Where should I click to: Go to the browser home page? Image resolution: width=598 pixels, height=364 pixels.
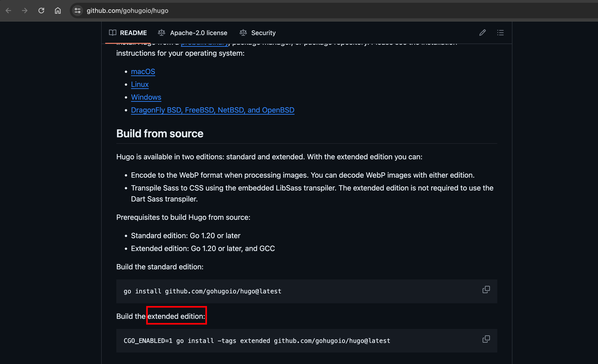click(x=58, y=11)
